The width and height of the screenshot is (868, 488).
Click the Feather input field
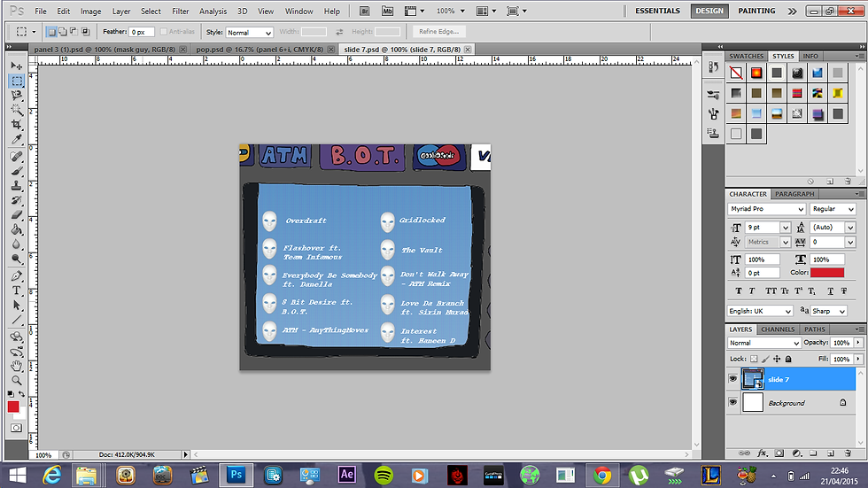click(141, 32)
